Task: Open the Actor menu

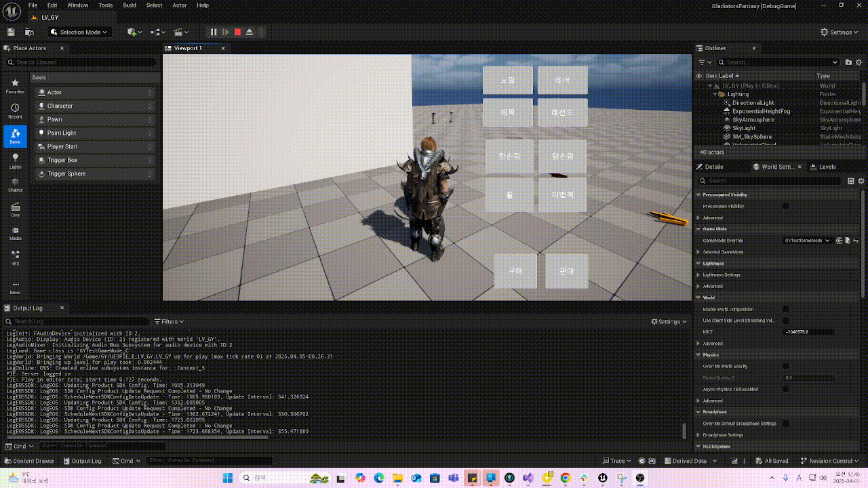Action: click(179, 5)
